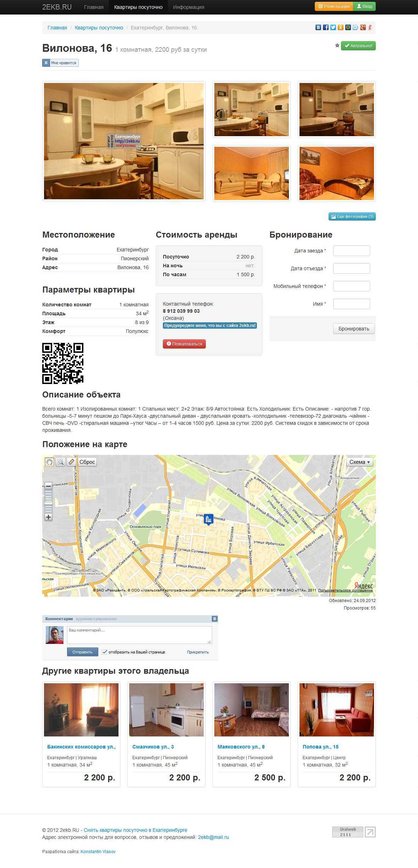The height and width of the screenshot is (868, 418).
Task: Click the arrow icon beside Uralweb counter
Action: point(370,832)
